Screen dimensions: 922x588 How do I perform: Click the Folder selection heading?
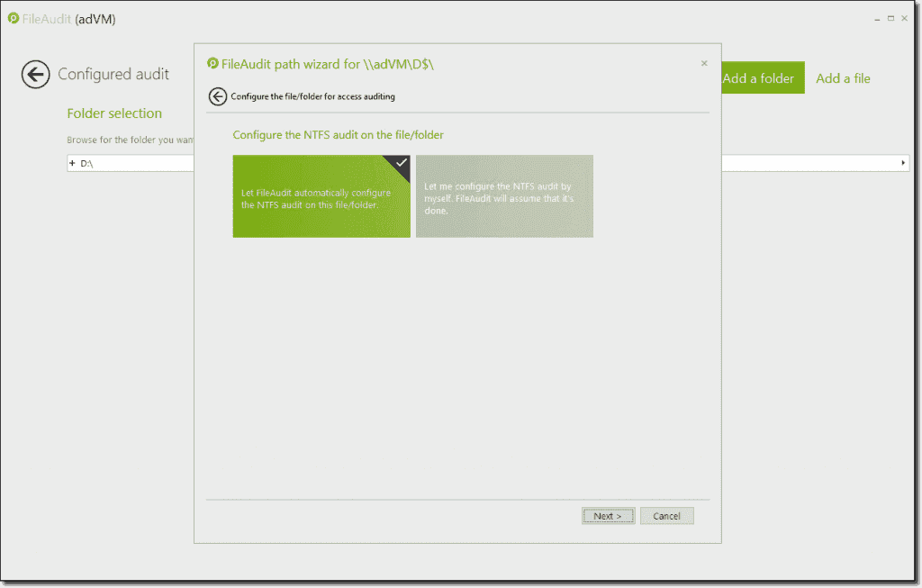[x=114, y=113]
